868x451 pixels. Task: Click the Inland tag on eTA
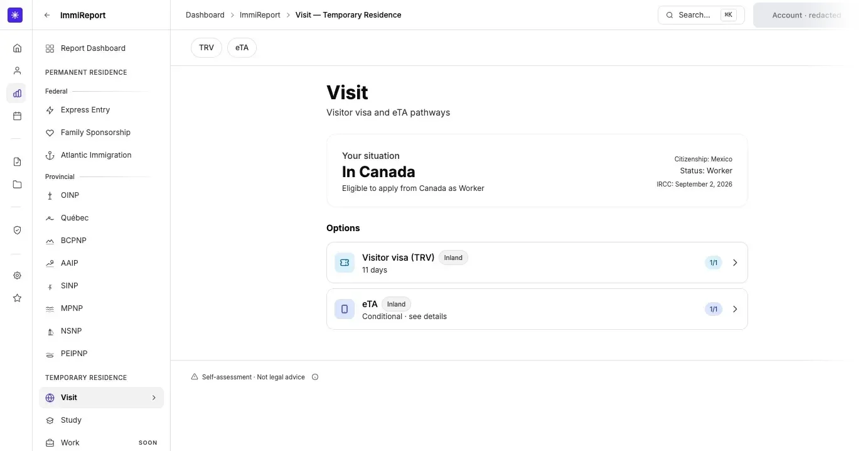coord(396,304)
